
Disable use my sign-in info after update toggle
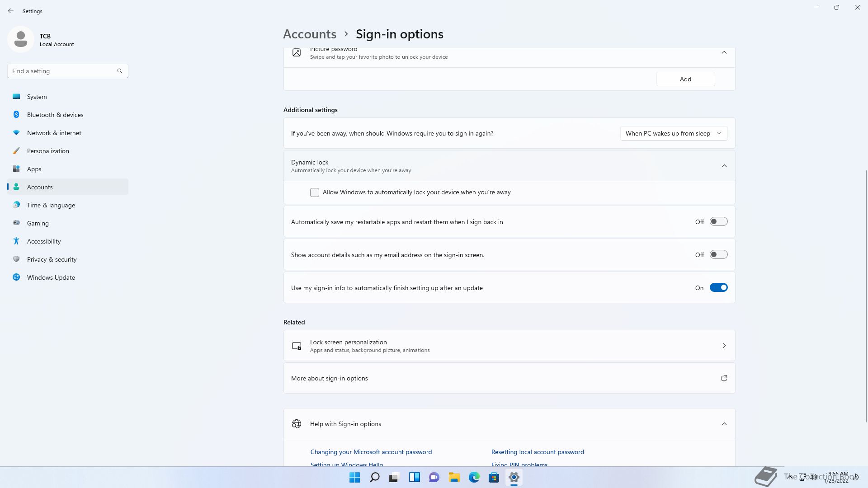tap(718, 288)
